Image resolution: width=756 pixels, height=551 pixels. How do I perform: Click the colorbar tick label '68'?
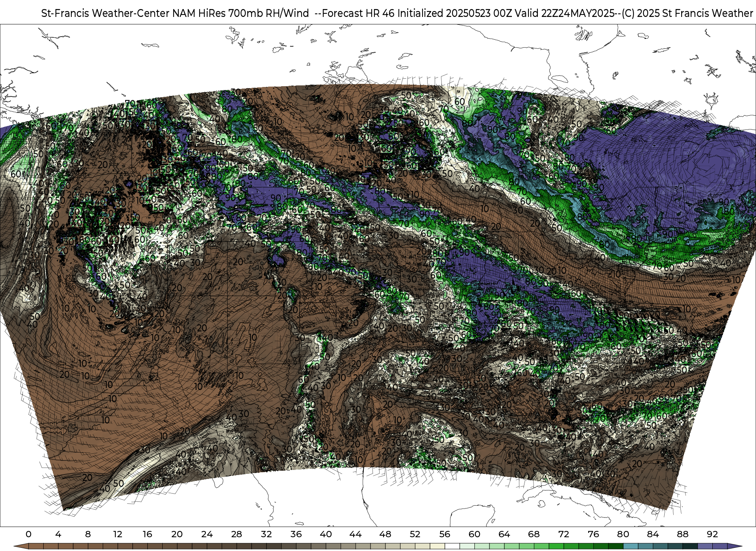534,534
